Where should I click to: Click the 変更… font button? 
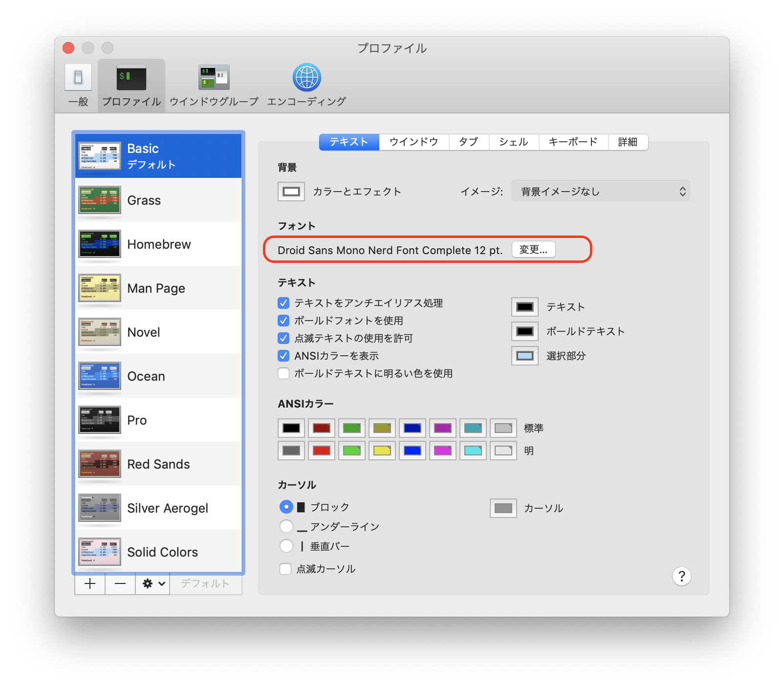(x=533, y=249)
